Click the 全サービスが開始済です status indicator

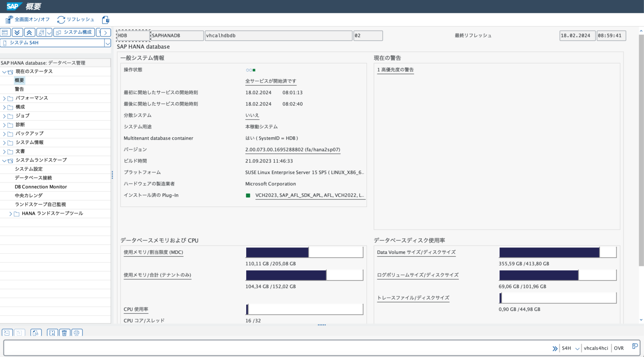[270, 81]
